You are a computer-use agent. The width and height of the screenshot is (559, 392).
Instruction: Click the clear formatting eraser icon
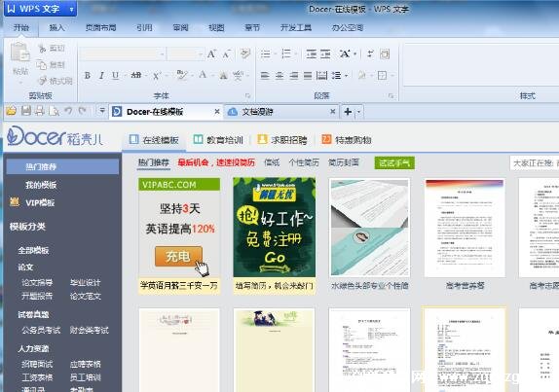(x=244, y=53)
